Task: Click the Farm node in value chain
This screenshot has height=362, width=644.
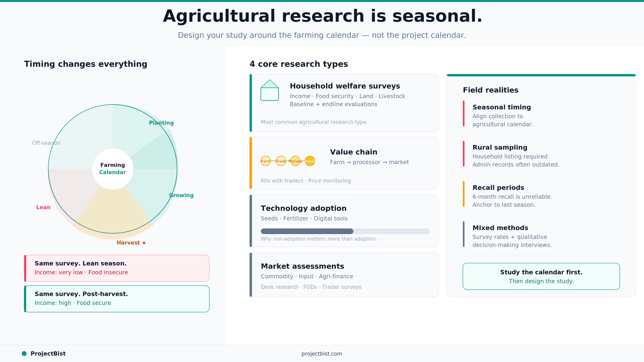Action: pos(265,161)
